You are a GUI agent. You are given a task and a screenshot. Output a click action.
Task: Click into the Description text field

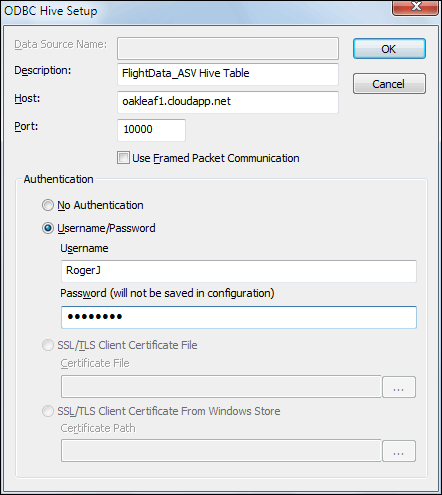click(x=228, y=74)
